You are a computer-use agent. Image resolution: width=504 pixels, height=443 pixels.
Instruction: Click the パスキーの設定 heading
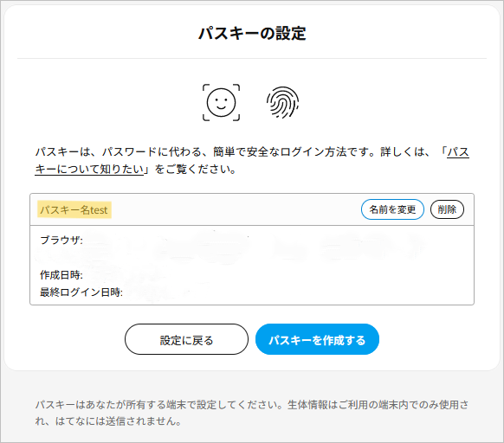252,34
